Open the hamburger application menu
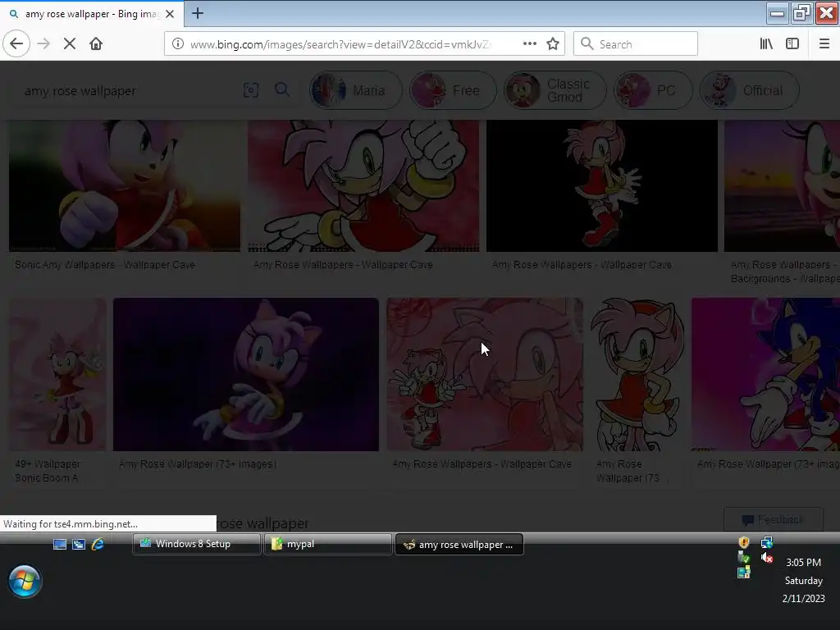 click(x=824, y=44)
